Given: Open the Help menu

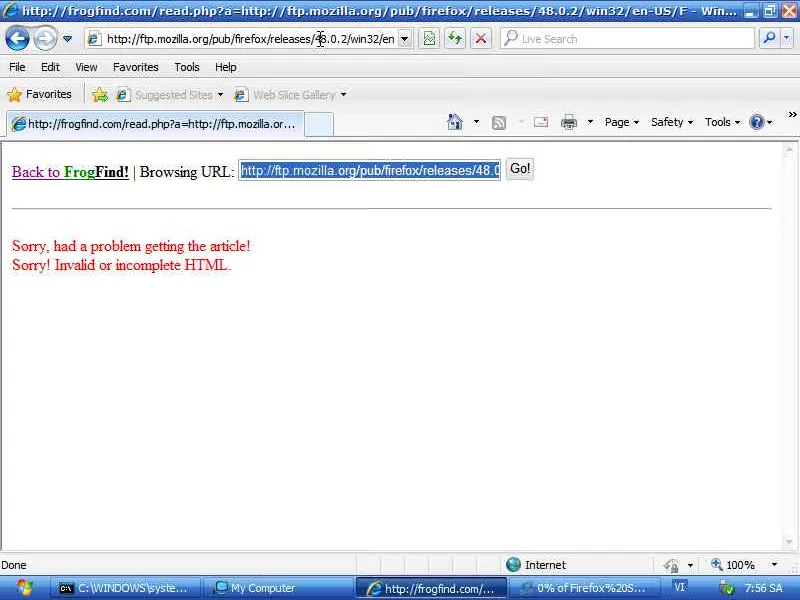Looking at the screenshot, I should [x=226, y=67].
